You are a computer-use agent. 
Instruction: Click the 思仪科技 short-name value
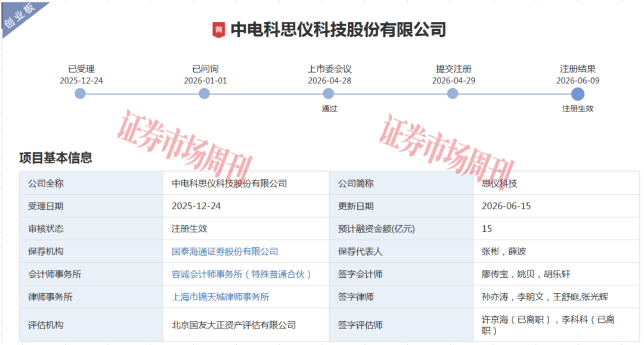point(499,184)
